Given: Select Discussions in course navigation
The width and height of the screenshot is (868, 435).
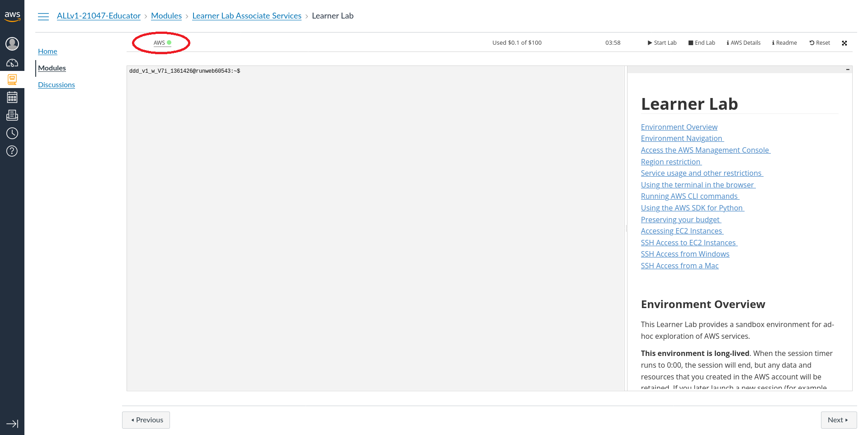Looking at the screenshot, I should tap(57, 85).
